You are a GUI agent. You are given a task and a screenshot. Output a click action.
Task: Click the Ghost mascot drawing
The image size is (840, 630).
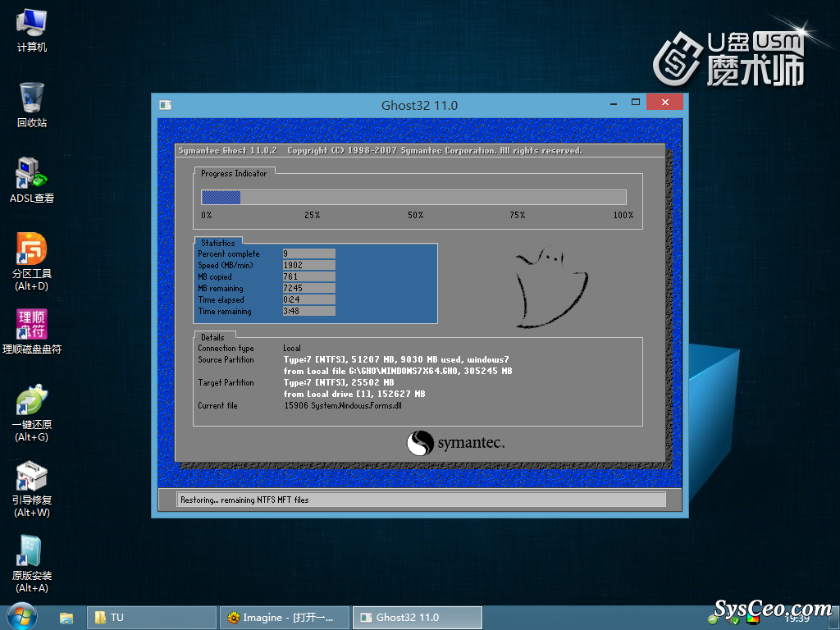coord(552,287)
